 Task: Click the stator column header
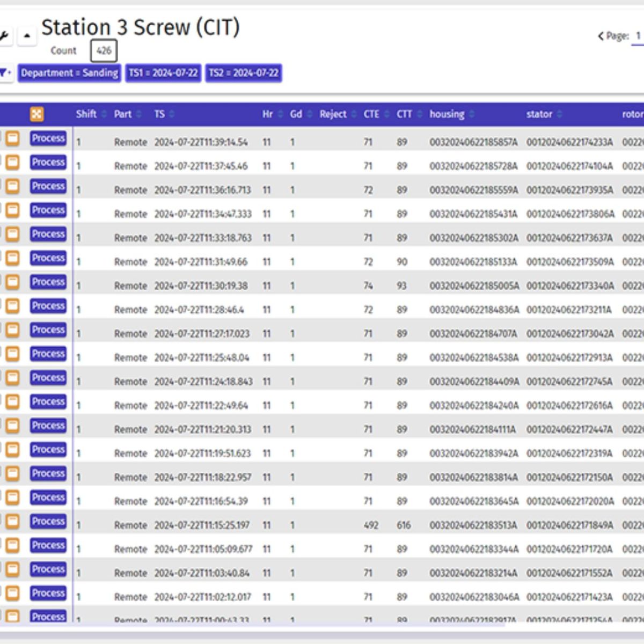pos(539,114)
